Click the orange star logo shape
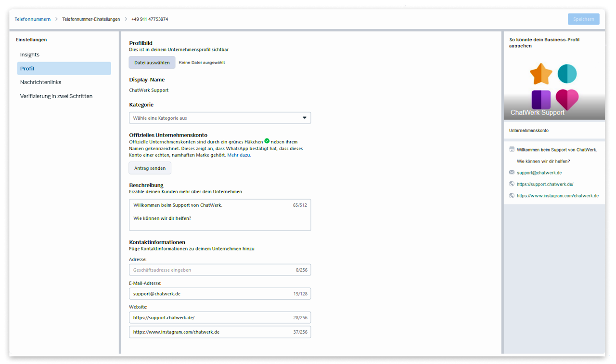Screen dimensions: 616x364 coord(541,74)
